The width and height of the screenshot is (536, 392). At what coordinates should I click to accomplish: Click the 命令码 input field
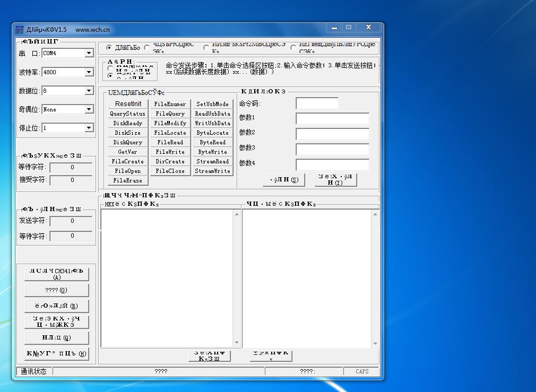tap(317, 103)
